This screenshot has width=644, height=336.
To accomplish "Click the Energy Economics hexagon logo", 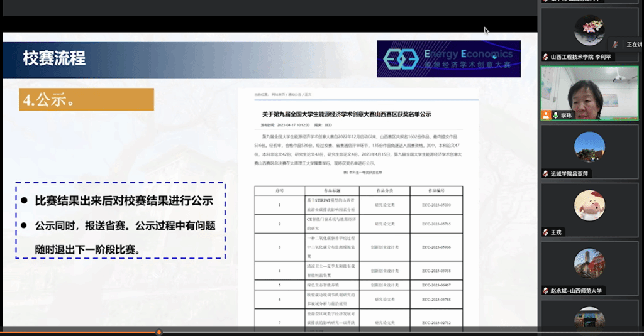I will click(401, 58).
